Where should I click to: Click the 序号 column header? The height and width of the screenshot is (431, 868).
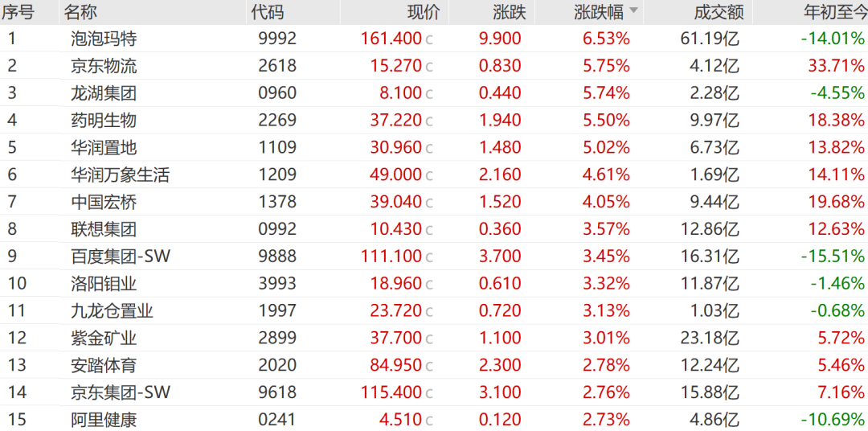click(x=18, y=11)
